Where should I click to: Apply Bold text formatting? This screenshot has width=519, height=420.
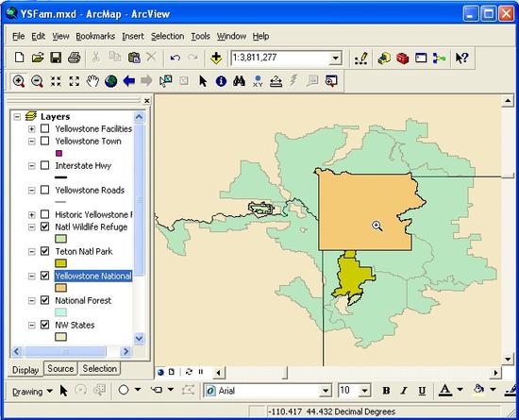click(x=386, y=391)
